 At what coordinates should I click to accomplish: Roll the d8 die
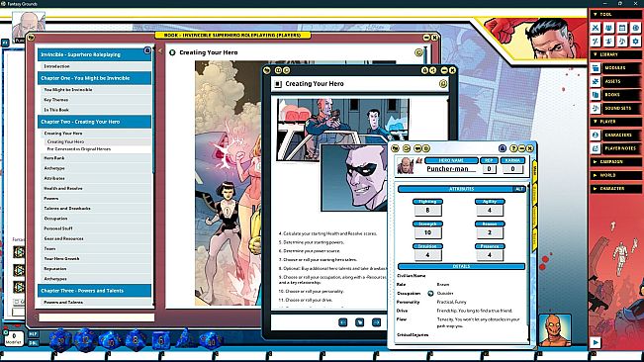pyautogui.click(x=136, y=340)
